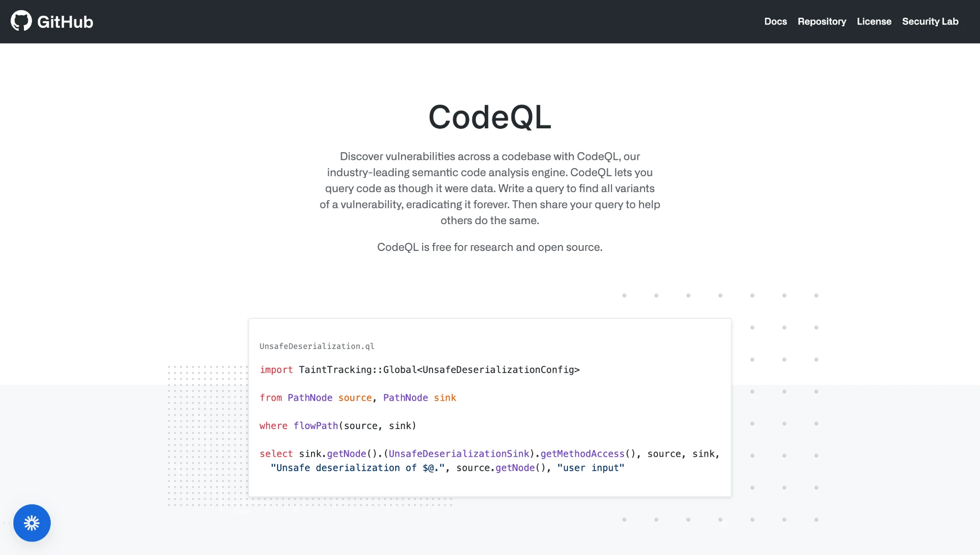The image size is (980, 555).
Task: Click 'CodeQL is free for research and open source.'
Action: click(490, 247)
